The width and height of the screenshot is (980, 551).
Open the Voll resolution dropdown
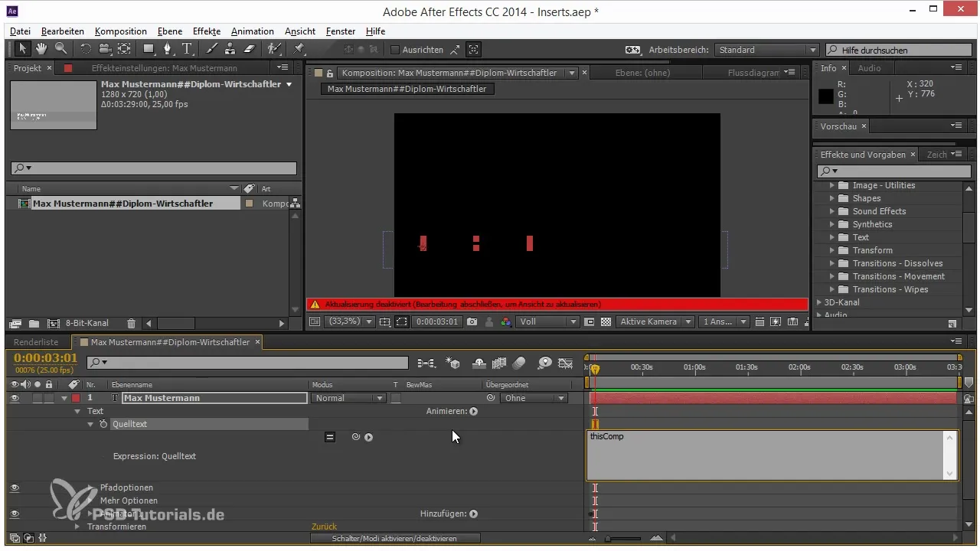point(548,322)
